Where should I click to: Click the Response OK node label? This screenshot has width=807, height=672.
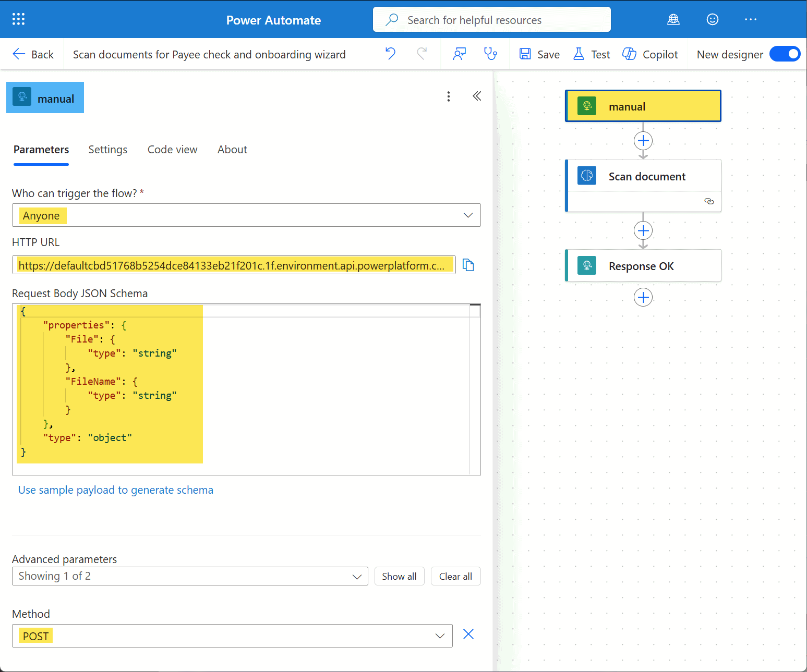click(641, 266)
